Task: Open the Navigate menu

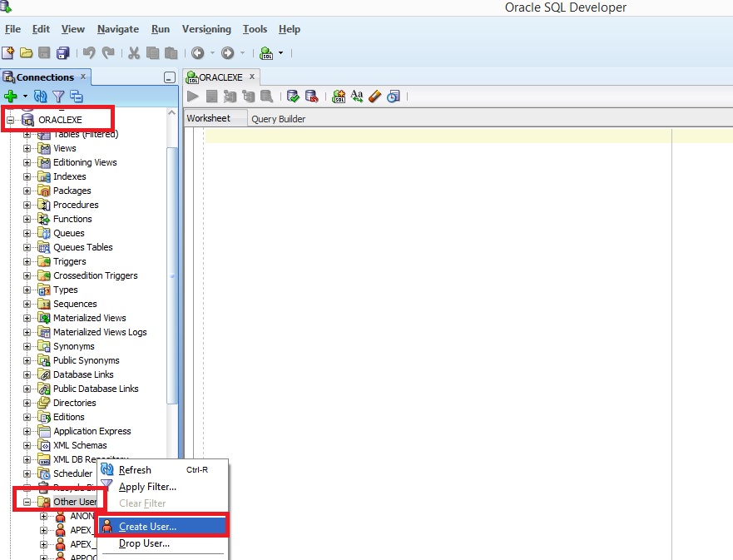Action: pos(118,29)
